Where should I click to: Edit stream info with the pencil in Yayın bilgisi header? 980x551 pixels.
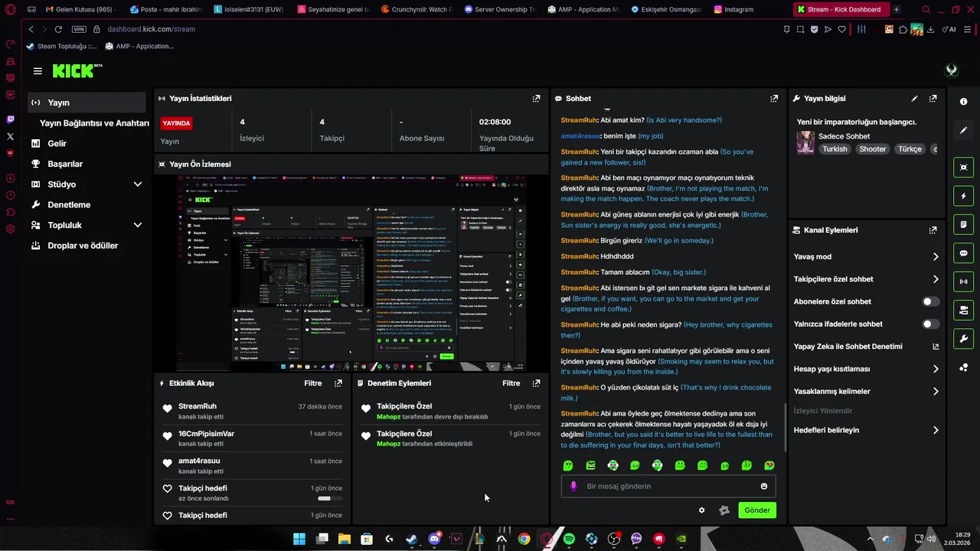pyautogui.click(x=914, y=99)
